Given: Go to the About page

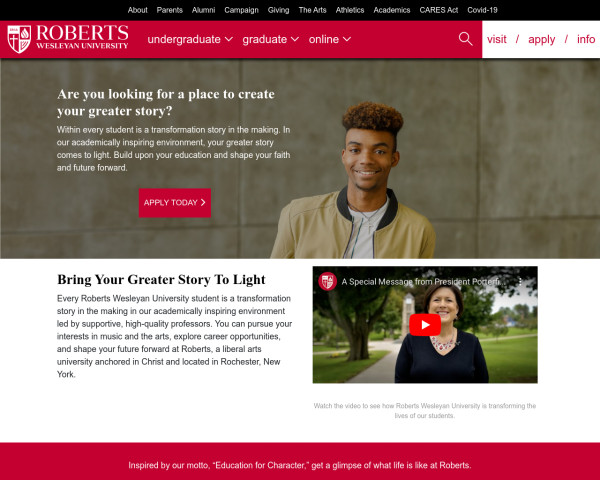Looking at the screenshot, I should point(137,10).
